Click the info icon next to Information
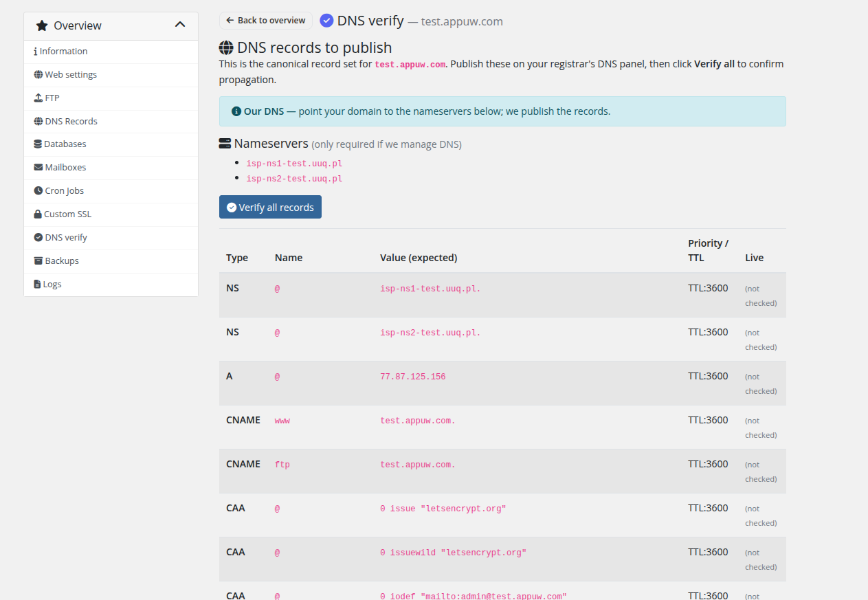This screenshot has width=868, height=600. [35, 52]
